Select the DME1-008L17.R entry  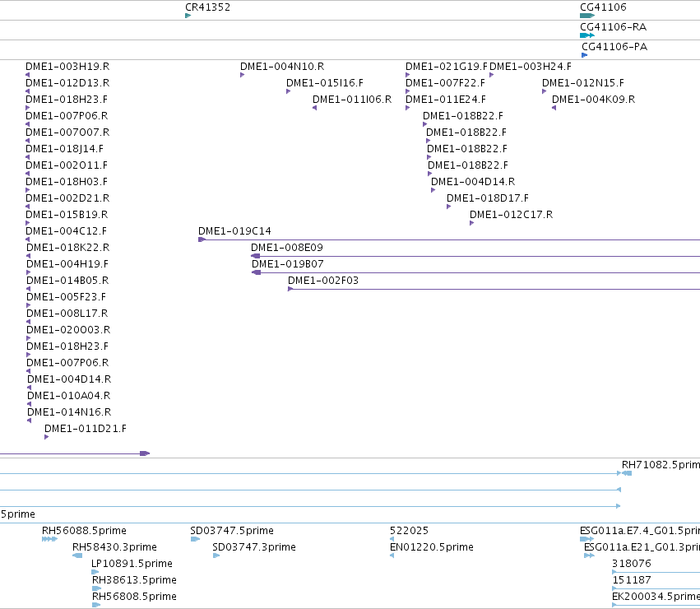pyautogui.click(x=67, y=314)
